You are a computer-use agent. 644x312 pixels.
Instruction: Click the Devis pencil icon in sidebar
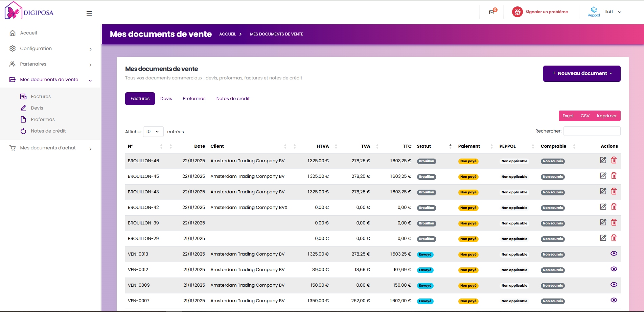(23, 108)
